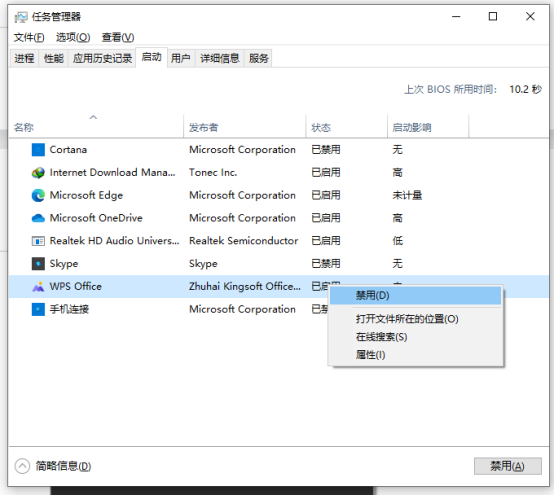Click the 10.2 秒 BIOS time value
The width and height of the screenshot is (554, 495).
pyautogui.click(x=525, y=89)
